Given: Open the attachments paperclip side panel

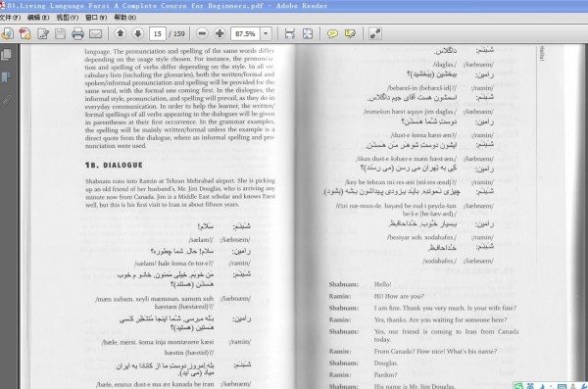Looking at the screenshot, I should [x=7, y=100].
